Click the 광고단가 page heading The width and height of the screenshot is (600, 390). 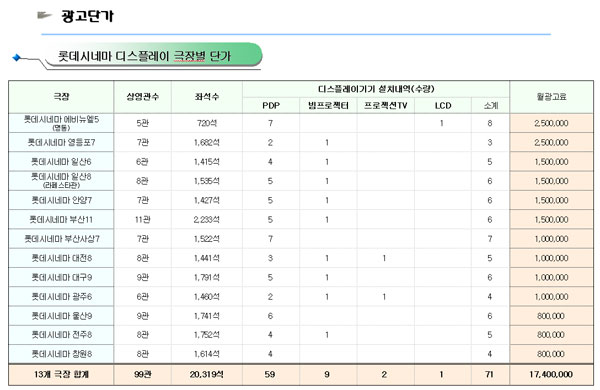[87, 16]
